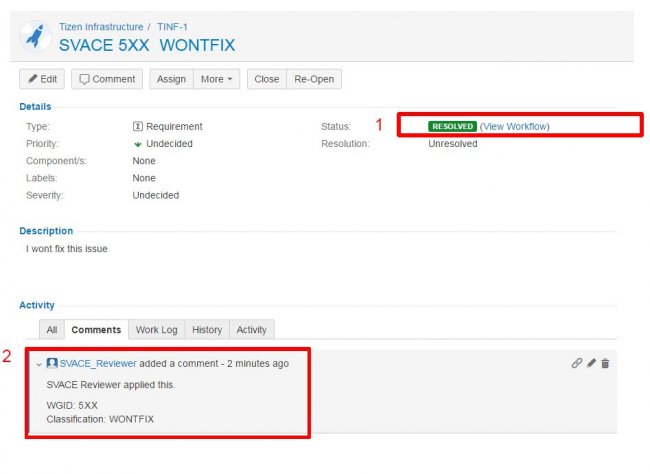Viewport: 650px width, 474px height.
Task: Switch to the Work Log tab
Action: 156,329
